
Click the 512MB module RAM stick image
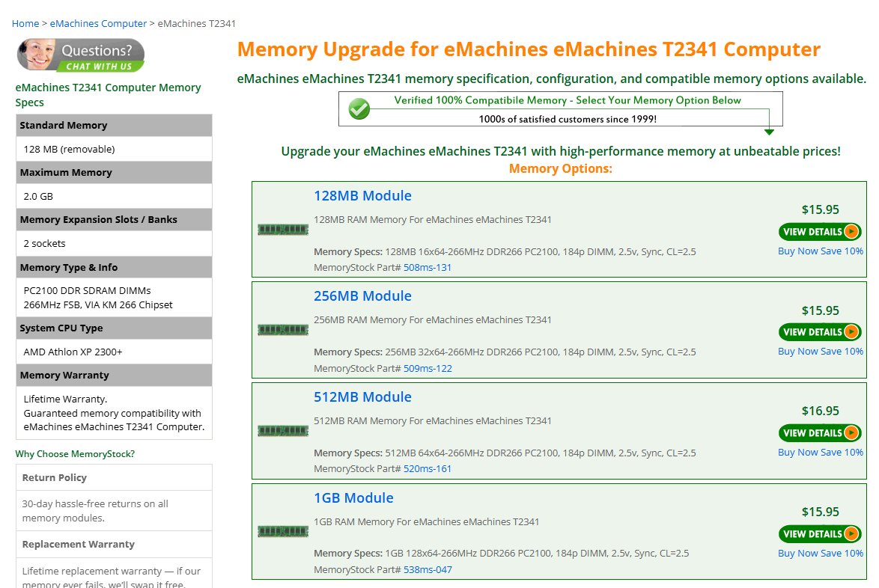tap(283, 431)
